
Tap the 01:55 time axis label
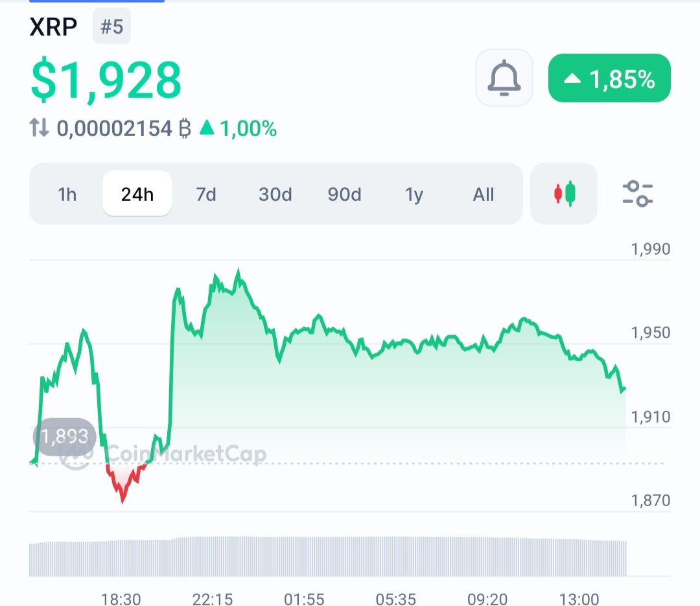click(304, 599)
